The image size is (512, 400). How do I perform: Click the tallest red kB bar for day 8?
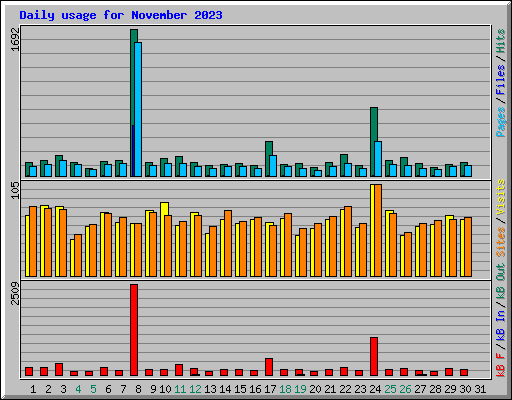click(134, 330)
